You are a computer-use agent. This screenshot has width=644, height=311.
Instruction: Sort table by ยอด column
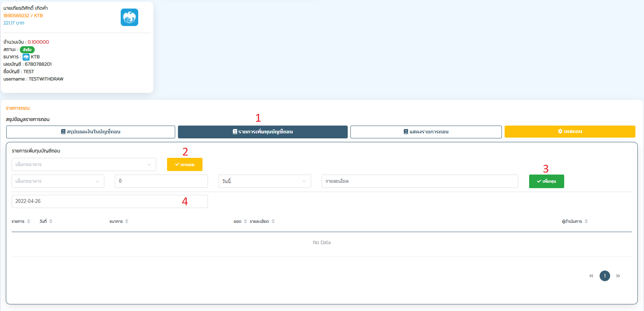pos(245,222)
